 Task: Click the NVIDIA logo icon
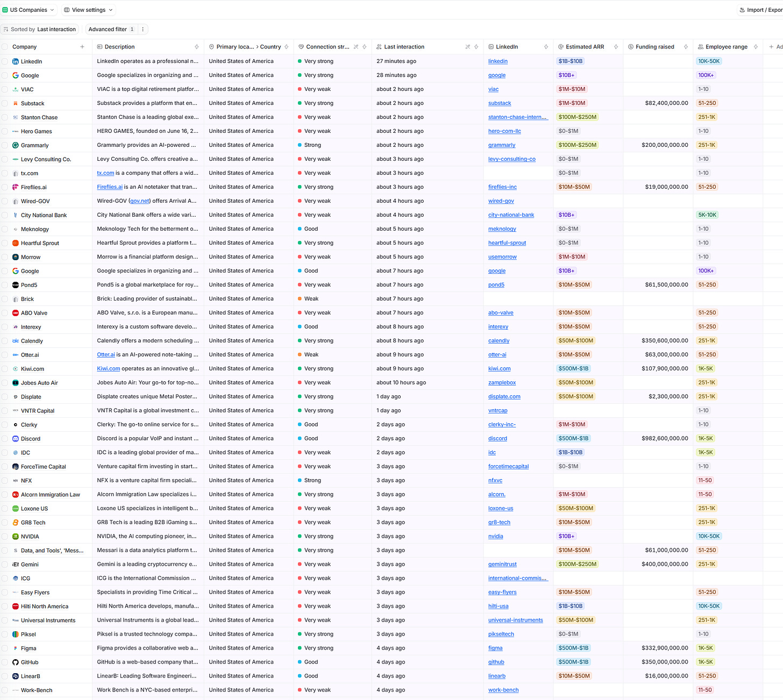pyautogui.click(x=16, y=537)
